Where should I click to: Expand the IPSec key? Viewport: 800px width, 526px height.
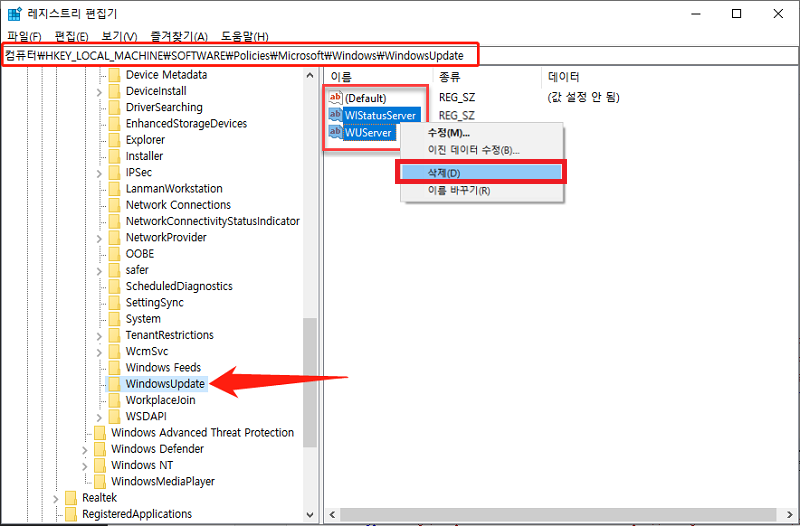99,173
